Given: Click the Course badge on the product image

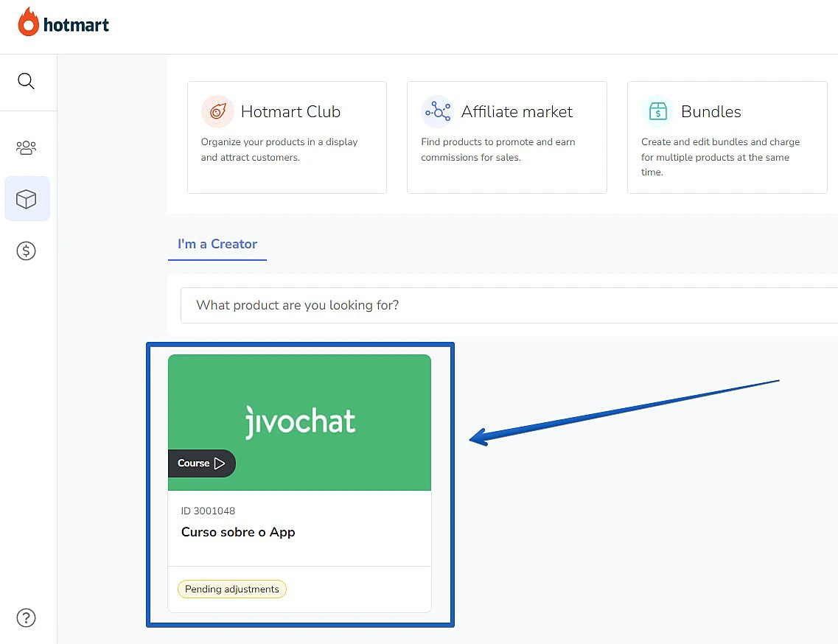Looking at the screenshot, I should [201, 463].
